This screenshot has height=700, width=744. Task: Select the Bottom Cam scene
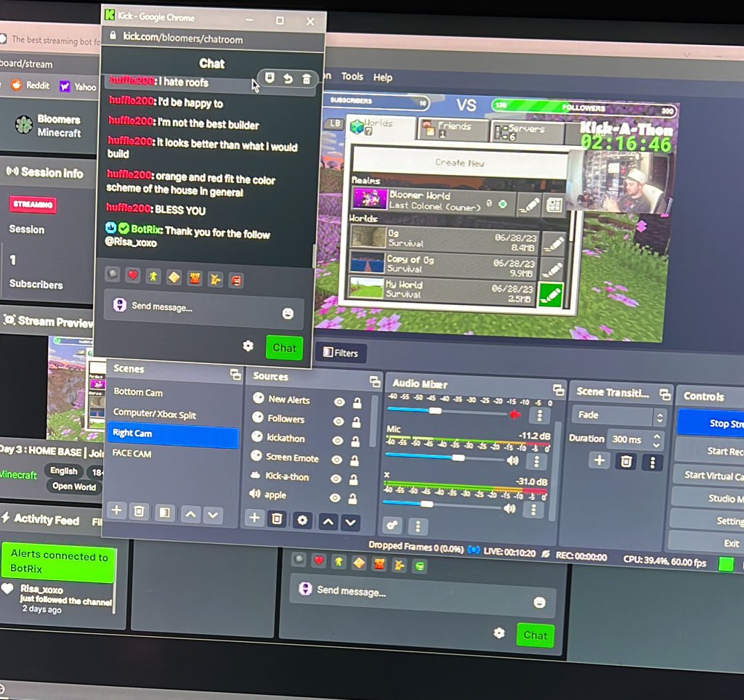[x=173, y=393]
